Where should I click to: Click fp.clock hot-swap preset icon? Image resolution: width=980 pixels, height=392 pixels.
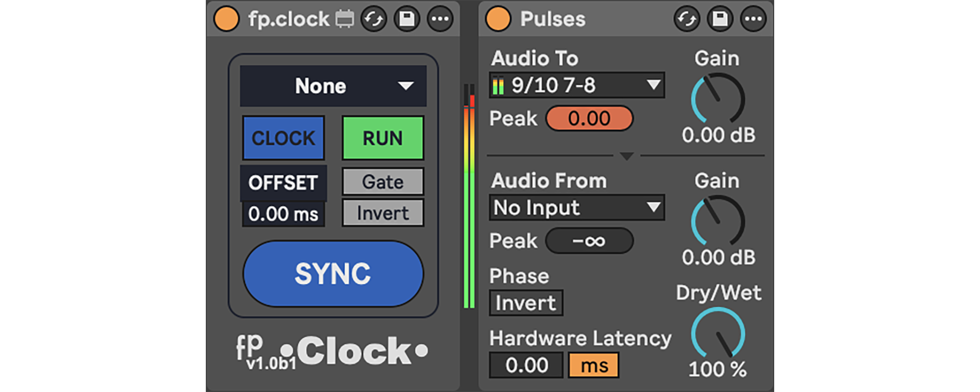coord(373,19)
